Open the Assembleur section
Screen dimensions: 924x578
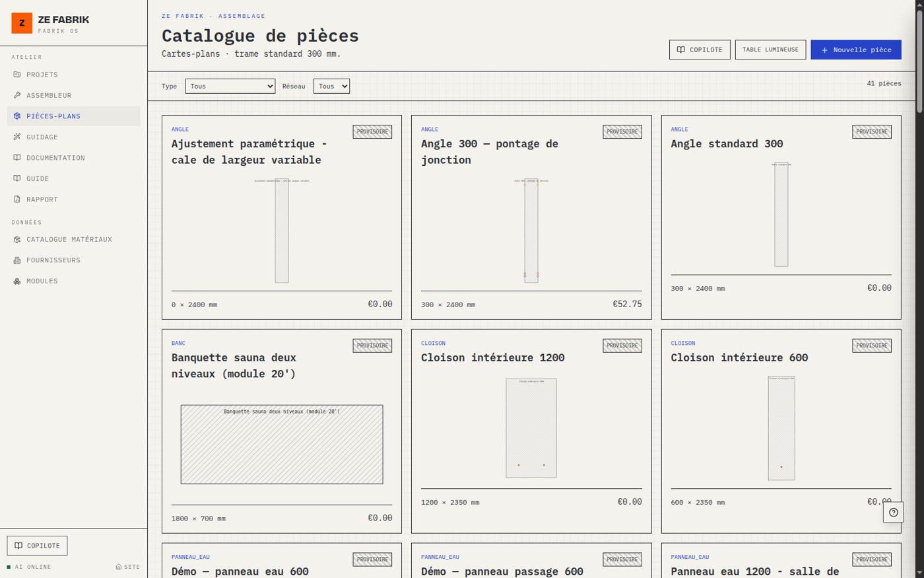pyautogui.click(x=74, y=95)
